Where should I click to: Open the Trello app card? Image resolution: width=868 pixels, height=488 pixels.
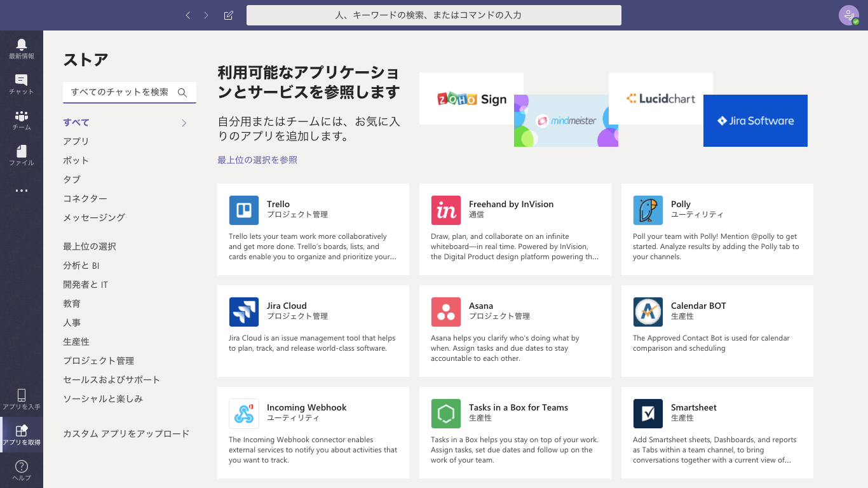click(x=313, y=229)
